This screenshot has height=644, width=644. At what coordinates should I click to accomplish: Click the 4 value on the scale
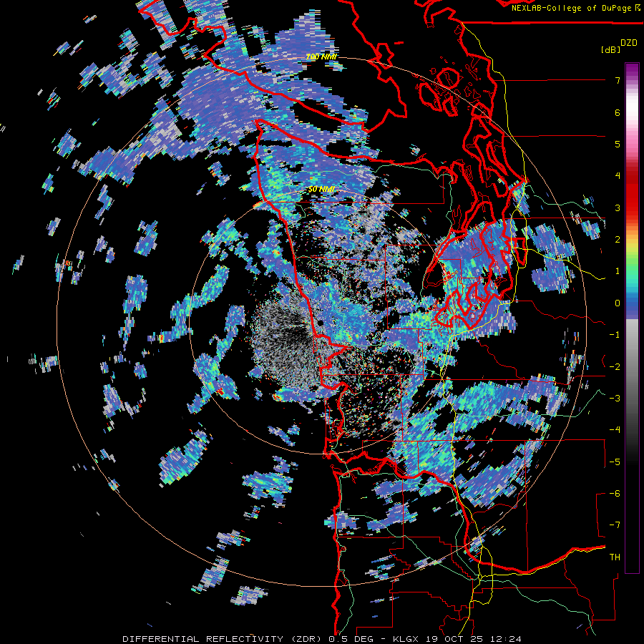point(618,175)
